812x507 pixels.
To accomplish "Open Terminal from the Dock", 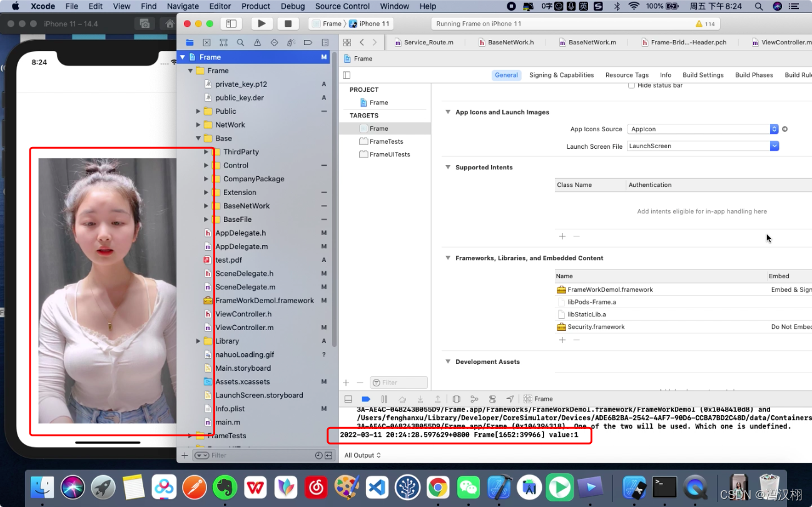I will pyautogui.click(x=664, y=486).
